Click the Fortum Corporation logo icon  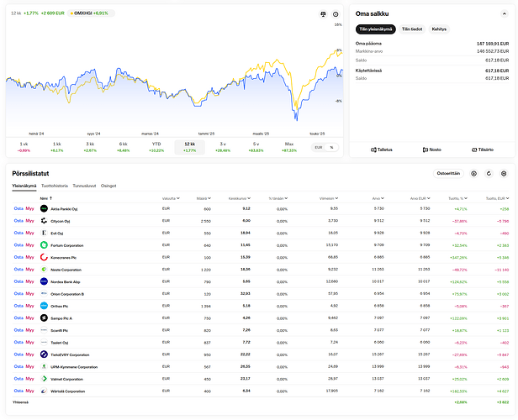[x=44, y=221]
